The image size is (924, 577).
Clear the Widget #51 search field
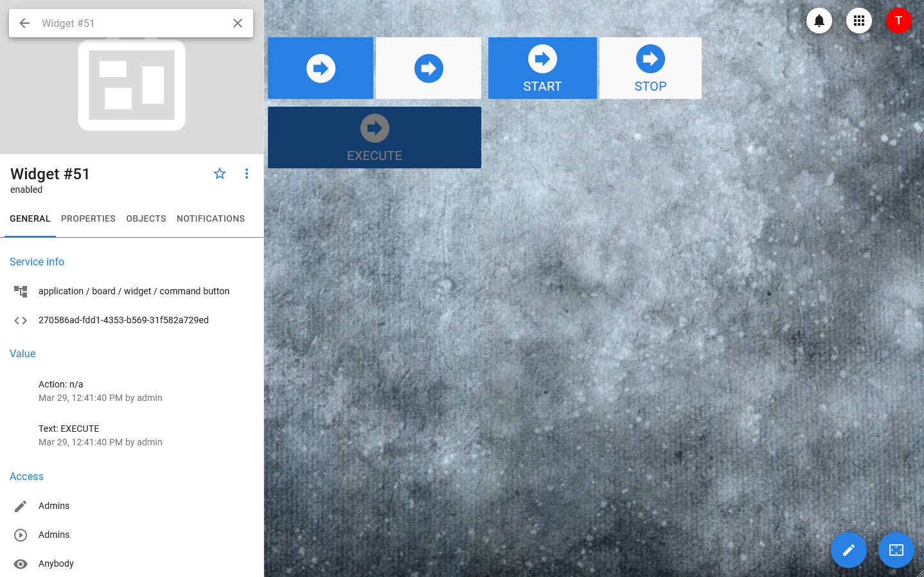(x=238, y=23)
